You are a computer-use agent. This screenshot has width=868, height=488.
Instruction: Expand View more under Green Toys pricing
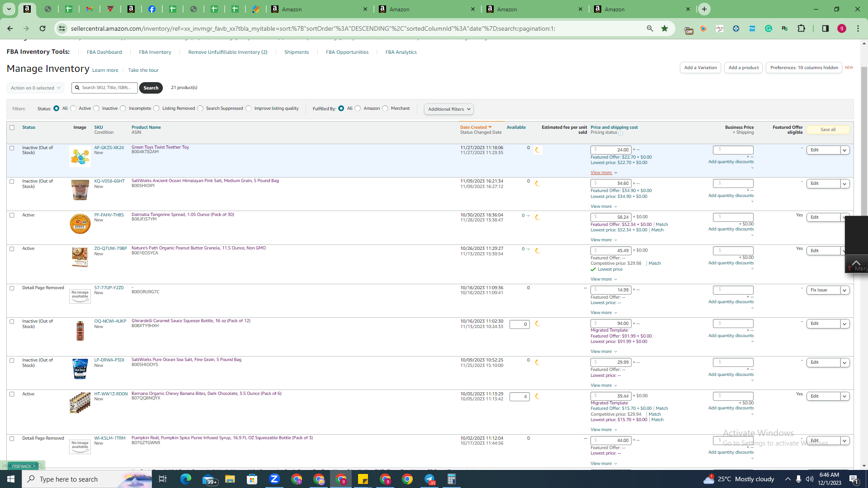coord(604,173)
